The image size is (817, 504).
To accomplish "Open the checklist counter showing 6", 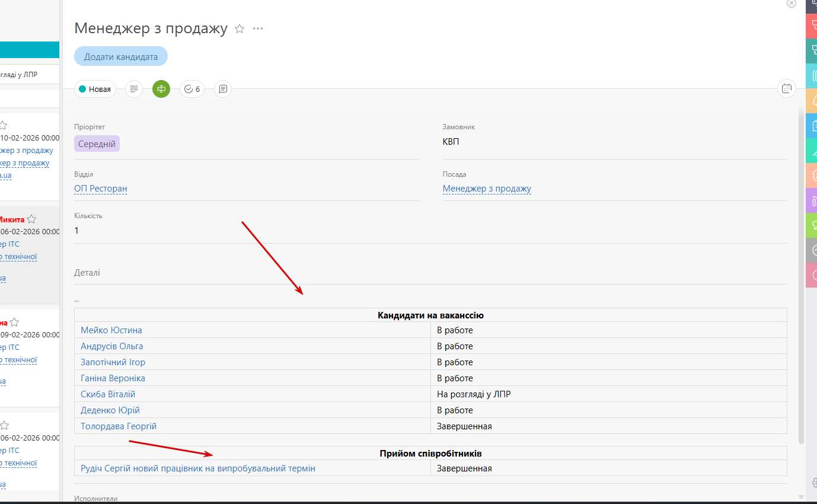I will pyautogui.click(x=192, y=89).
